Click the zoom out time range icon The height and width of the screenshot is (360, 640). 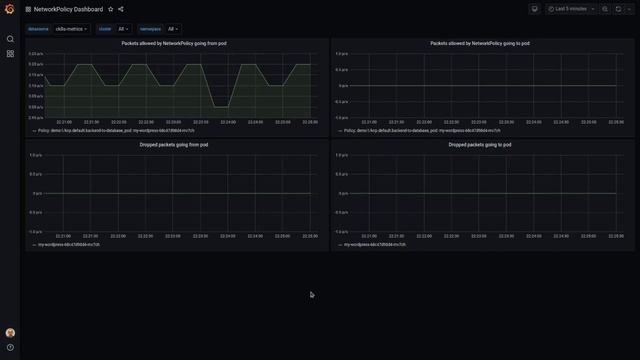coord(605,9)
